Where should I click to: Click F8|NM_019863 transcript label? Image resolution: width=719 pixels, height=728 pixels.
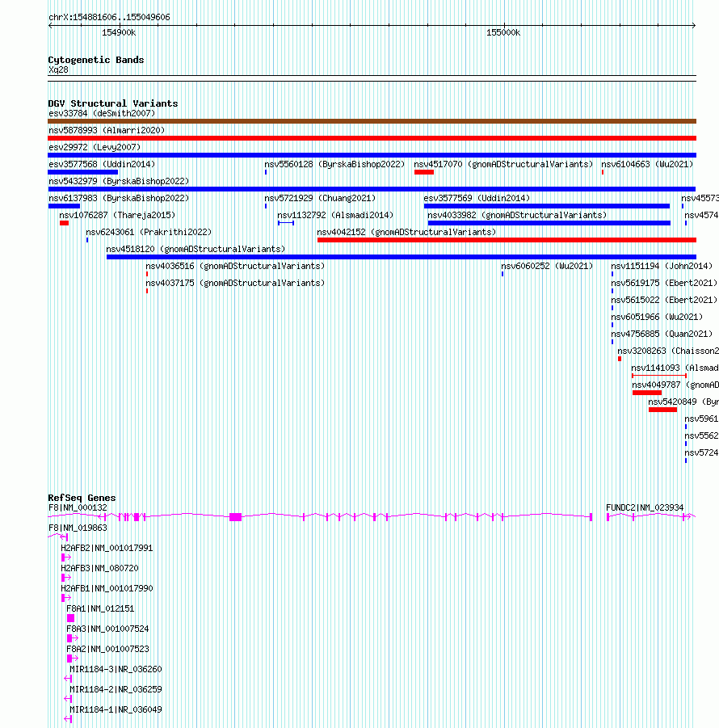pos(78,528)
